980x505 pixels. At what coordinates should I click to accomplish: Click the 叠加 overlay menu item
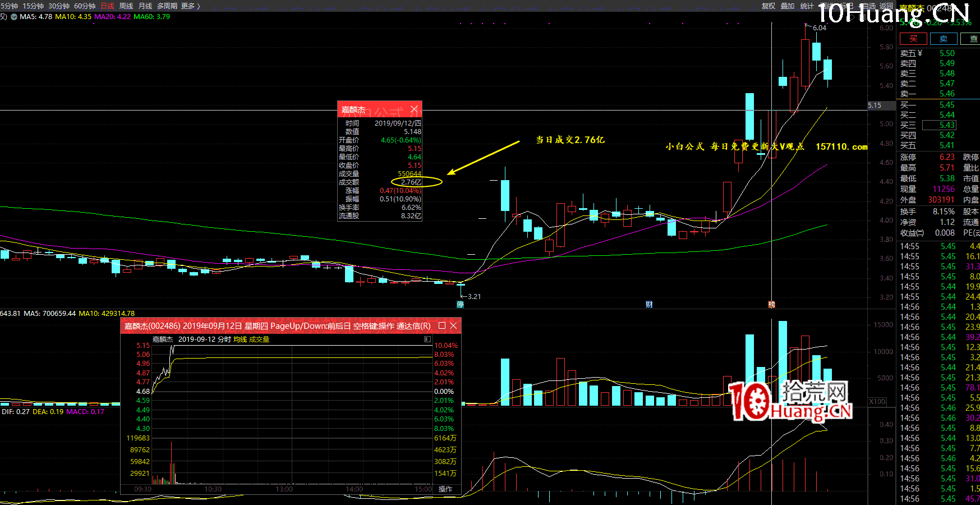[788, 6]
